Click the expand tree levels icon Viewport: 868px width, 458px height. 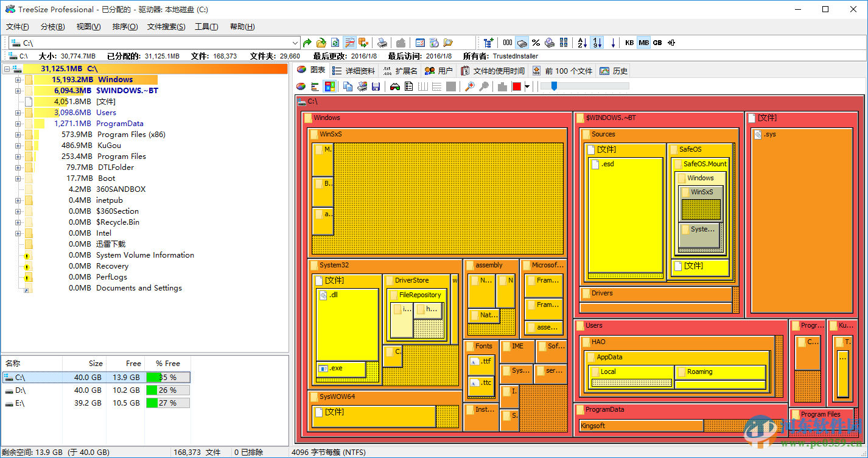point(489,43)
